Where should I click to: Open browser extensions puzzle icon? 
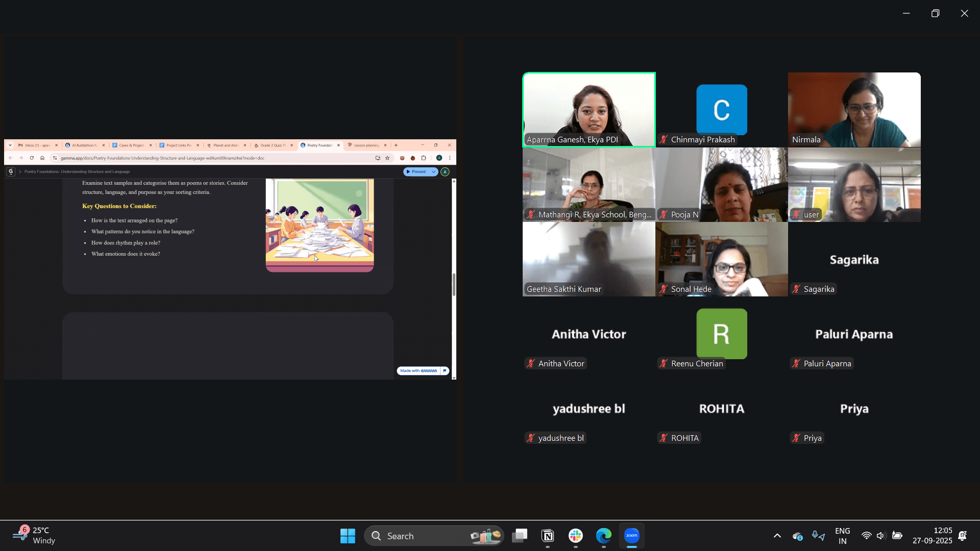424,158
